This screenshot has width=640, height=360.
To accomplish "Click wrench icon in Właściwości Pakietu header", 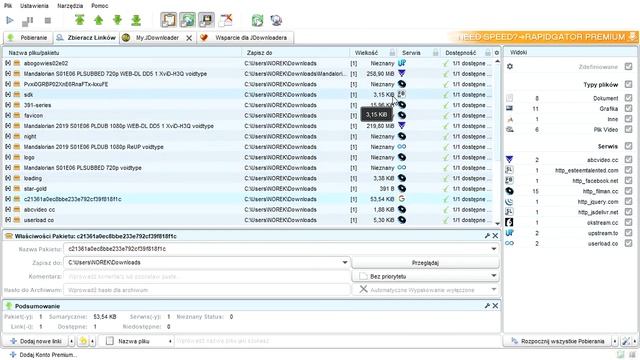I will click(487, 236).
